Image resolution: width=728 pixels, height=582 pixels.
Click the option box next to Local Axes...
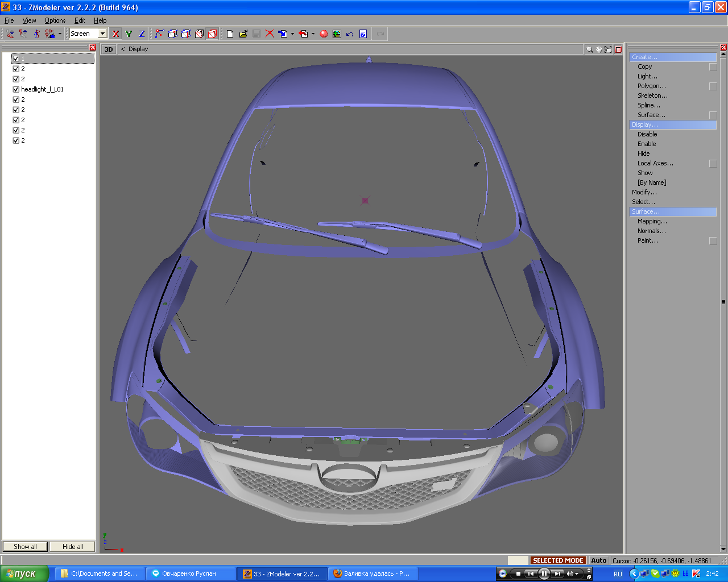point(713,164)
